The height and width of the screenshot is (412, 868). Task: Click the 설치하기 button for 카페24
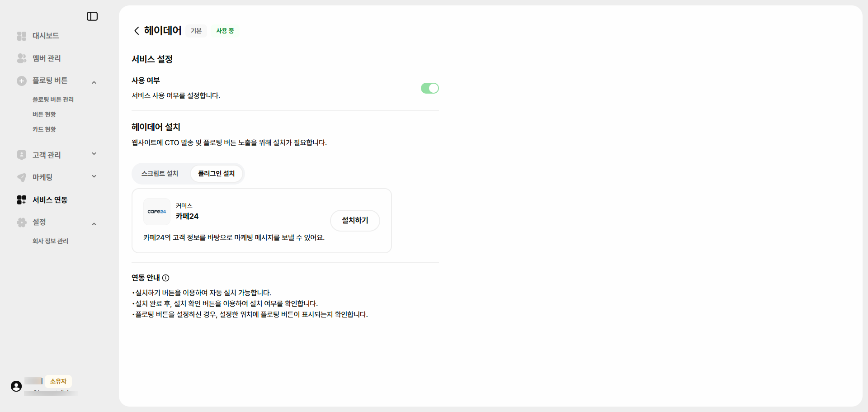coord(355,220)
